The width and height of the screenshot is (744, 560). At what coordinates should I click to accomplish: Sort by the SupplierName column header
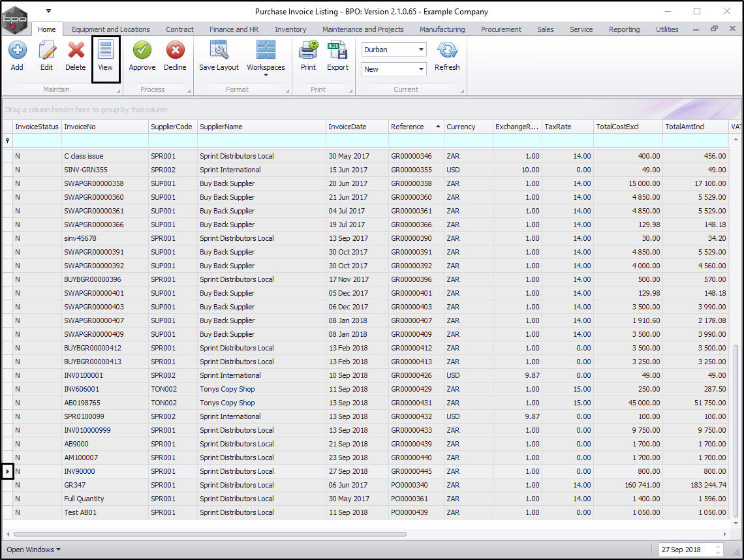261,127
